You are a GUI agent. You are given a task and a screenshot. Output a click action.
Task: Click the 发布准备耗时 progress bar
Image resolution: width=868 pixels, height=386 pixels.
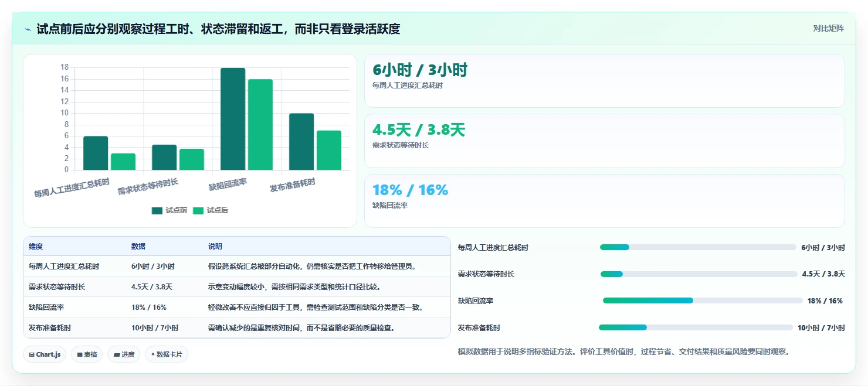[x=696, y=327]
